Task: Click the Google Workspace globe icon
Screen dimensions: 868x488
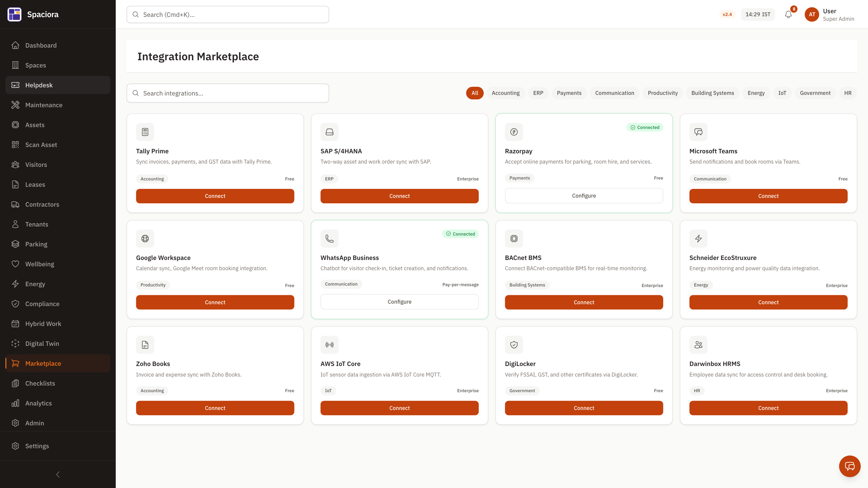Action: click(x=145, y=239)
